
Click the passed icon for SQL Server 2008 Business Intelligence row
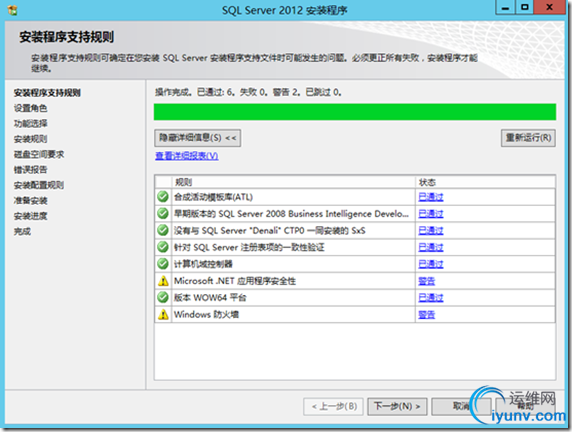[163, 213]
